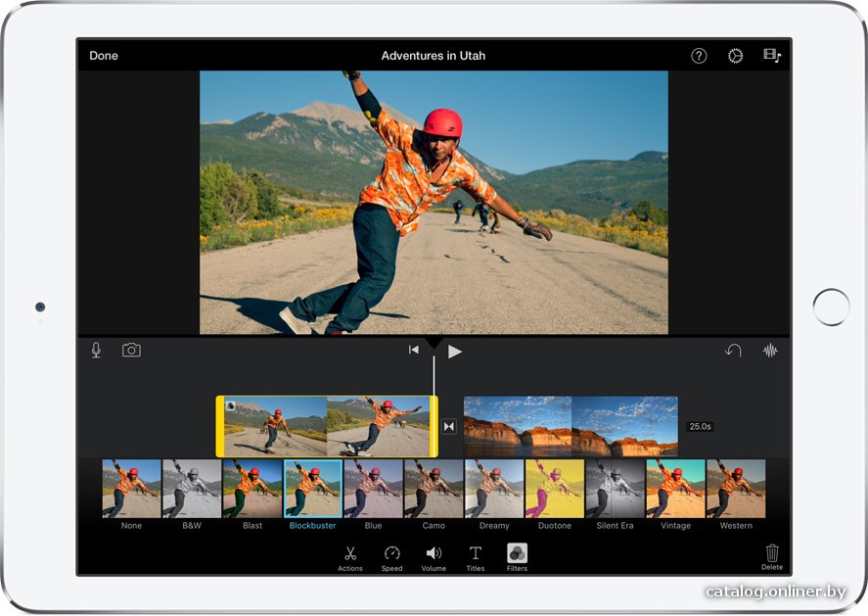Open the help question mark icon

(x=699, y=56)
